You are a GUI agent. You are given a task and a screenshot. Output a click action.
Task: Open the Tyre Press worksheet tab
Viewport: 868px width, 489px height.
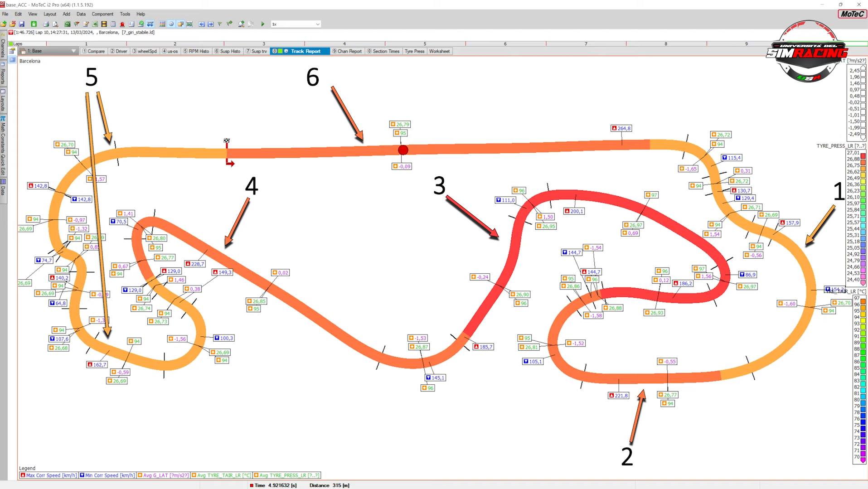point(414,51)
